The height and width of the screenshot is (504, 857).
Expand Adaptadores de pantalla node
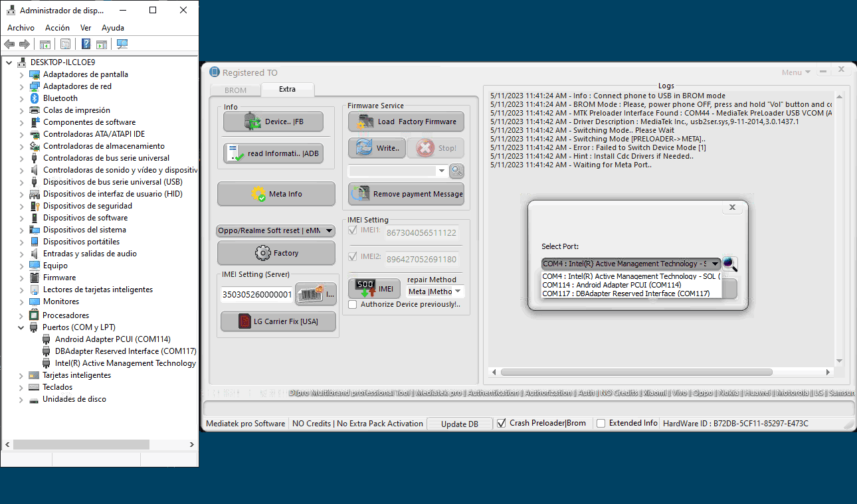[x=21, y=74]
